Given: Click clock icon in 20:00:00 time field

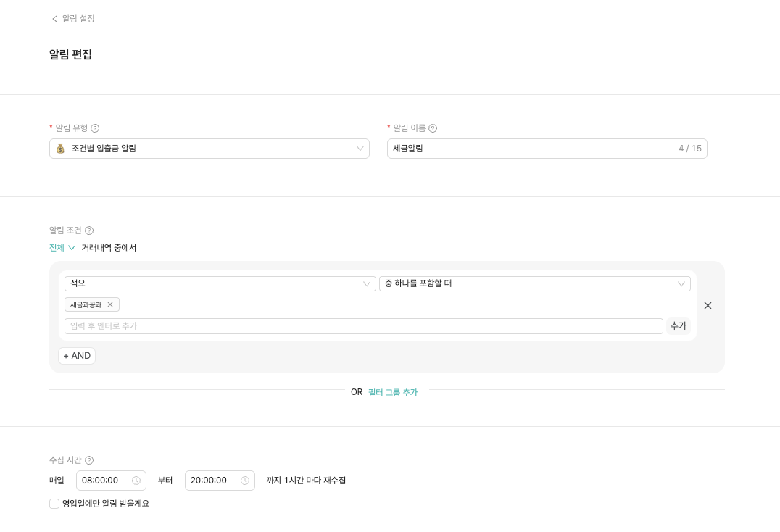Looking at the screenshot, I should click(245, 481).
